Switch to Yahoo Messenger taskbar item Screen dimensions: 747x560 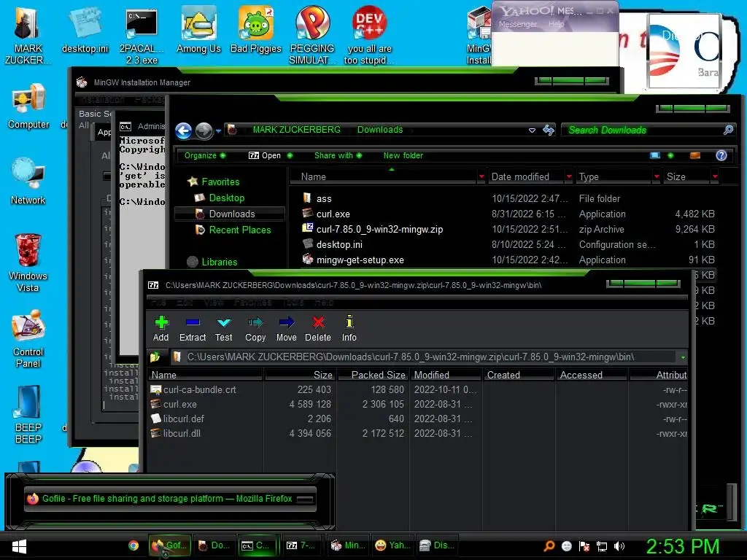[392, 545]
